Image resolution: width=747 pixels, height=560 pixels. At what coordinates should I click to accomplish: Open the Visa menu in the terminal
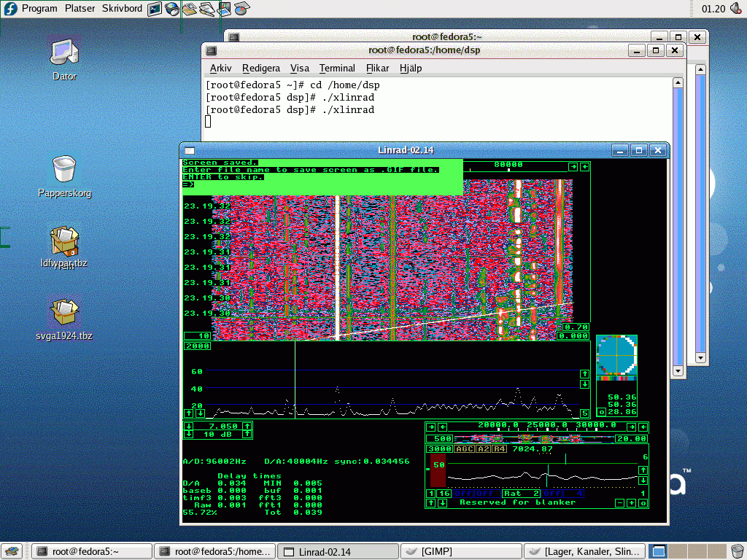(x=300, y=68)
